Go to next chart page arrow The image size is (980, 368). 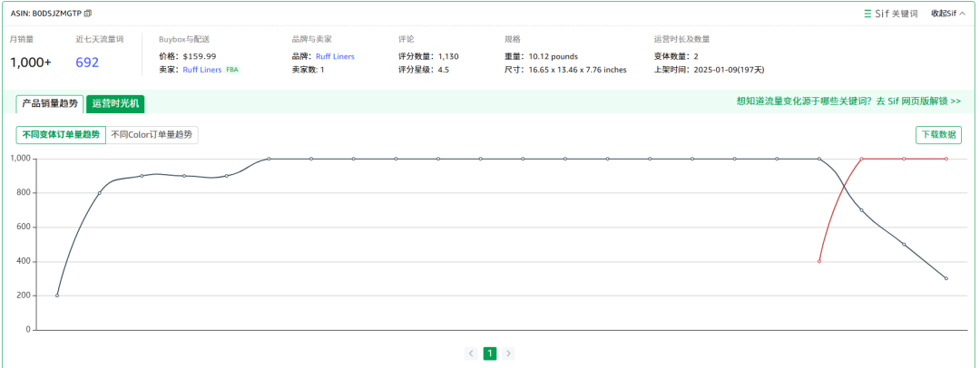[x=508, y=353]
